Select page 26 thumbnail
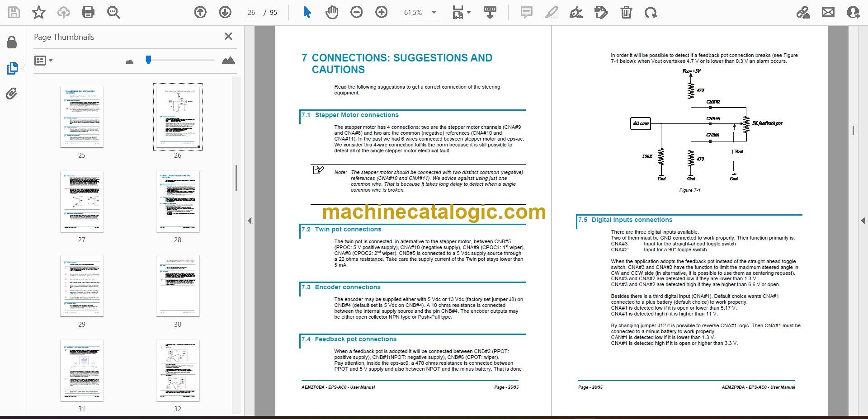 point(178,117)
